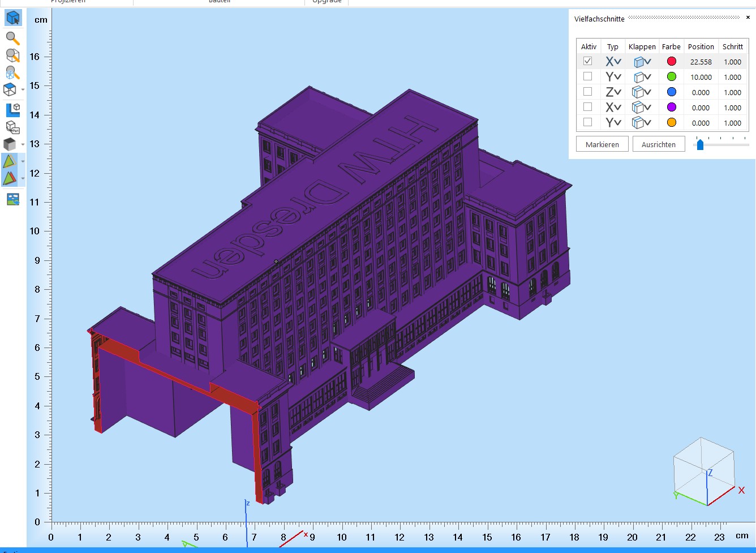
Task: Expand inverted triangles options arrow
Action: click(23, 178)
